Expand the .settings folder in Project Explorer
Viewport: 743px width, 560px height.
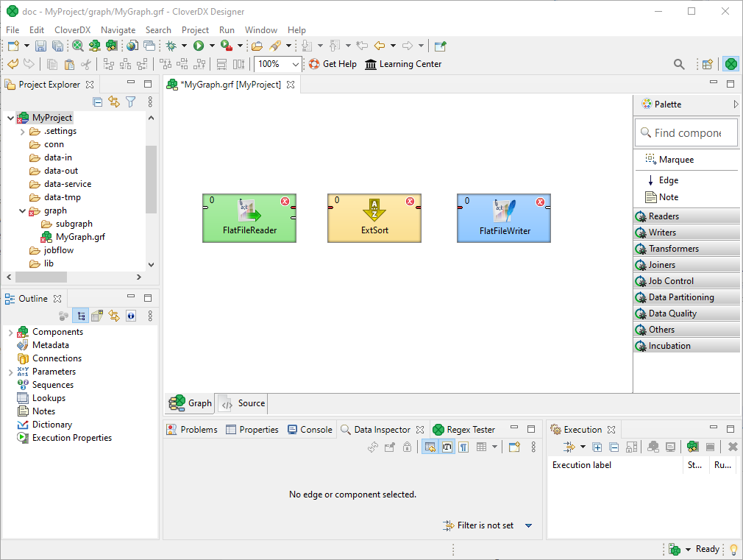(x=22, y=131)
